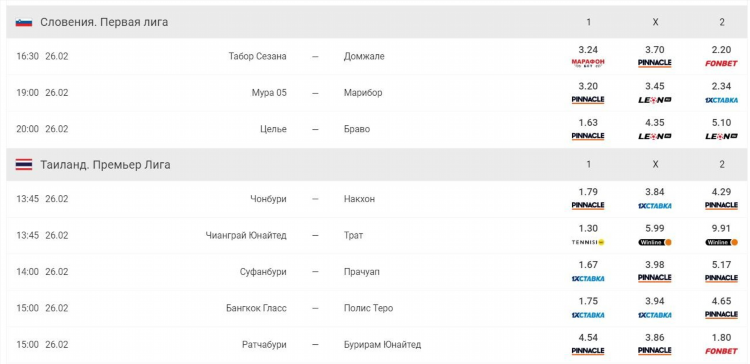Click Tennisi logo under odds 1.30
Viewport: 750px width, 364px height.
click(x=588, y=242)
